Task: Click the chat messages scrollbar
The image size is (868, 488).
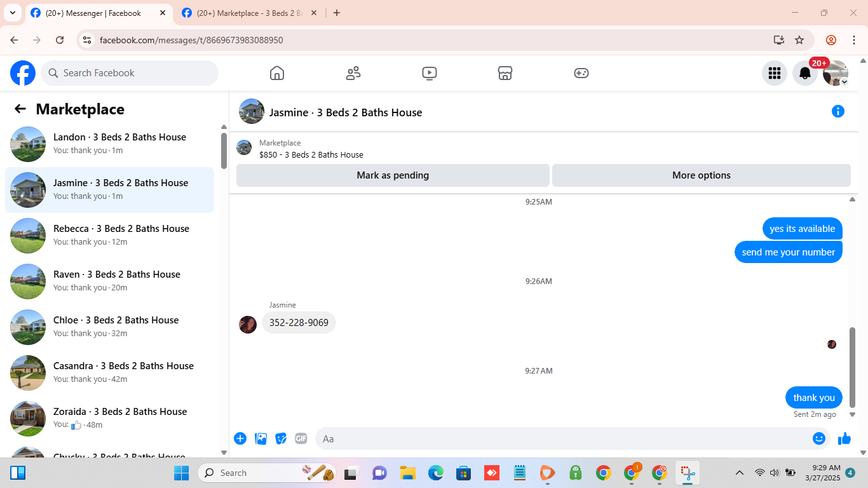Action: (853, 367)
